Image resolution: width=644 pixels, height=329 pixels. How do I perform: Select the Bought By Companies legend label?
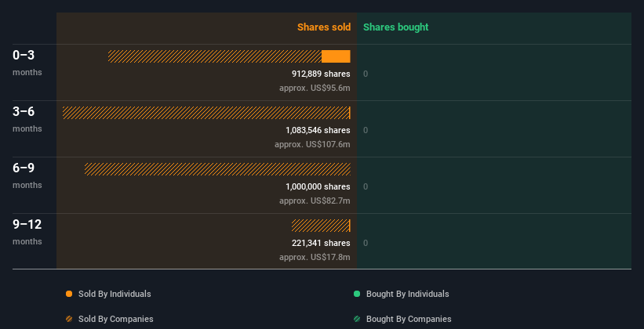click(x=409, y=319)
